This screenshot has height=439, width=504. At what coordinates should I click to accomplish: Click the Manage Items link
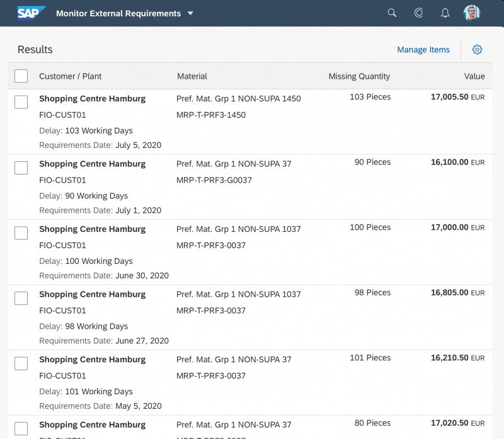coord(423,50)
